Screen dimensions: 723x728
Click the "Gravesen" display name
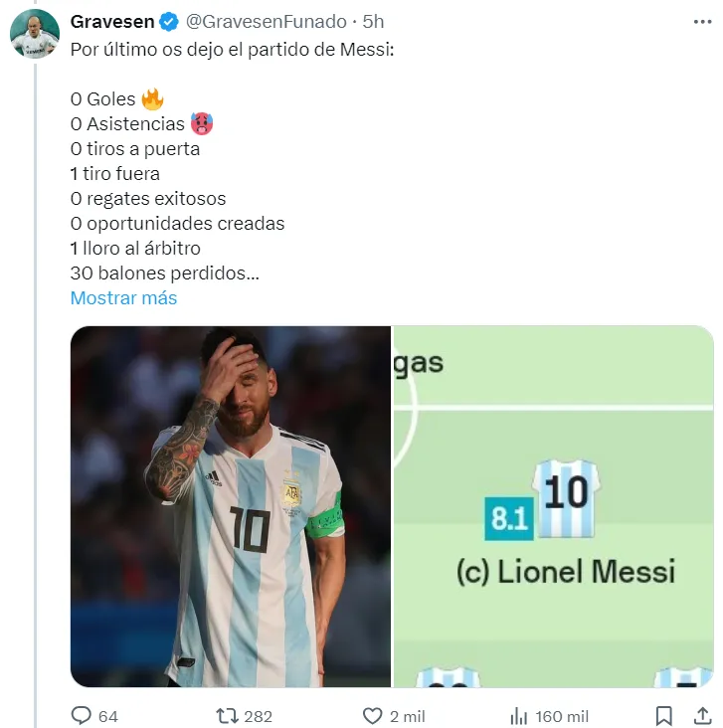tap(111, 22)
